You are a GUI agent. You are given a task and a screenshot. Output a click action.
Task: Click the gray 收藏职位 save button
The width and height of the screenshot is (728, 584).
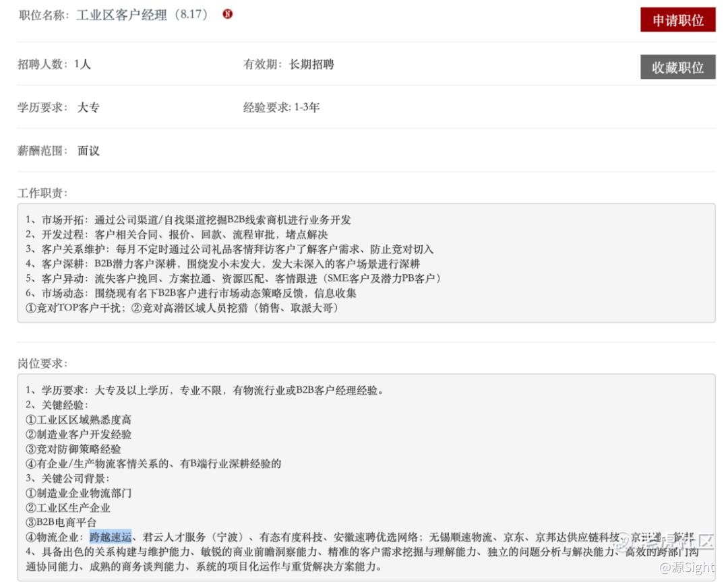(677, 67)
